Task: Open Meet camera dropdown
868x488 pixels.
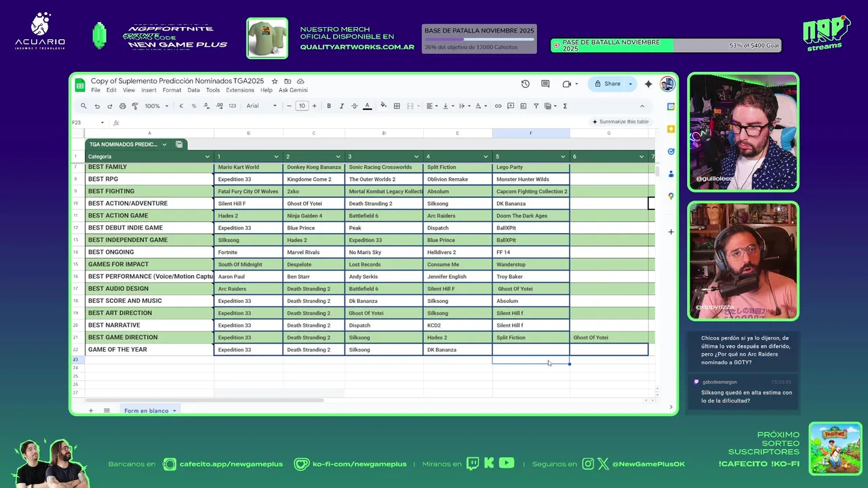Action: click(576, 84)
